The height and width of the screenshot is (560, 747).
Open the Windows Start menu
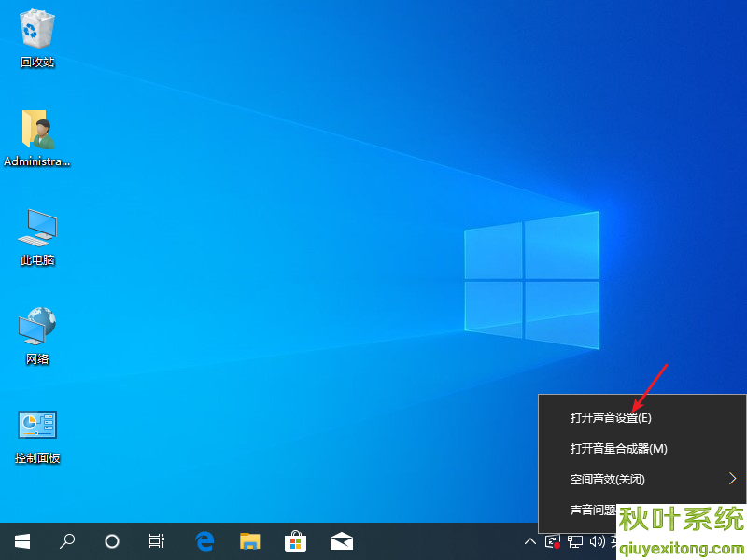[22, 541]
